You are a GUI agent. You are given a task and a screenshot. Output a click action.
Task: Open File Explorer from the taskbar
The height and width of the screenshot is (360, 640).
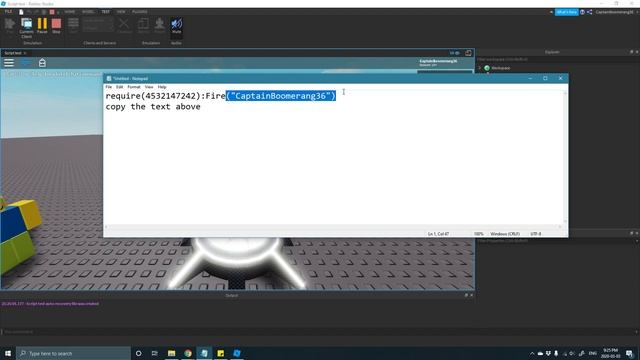171,353
